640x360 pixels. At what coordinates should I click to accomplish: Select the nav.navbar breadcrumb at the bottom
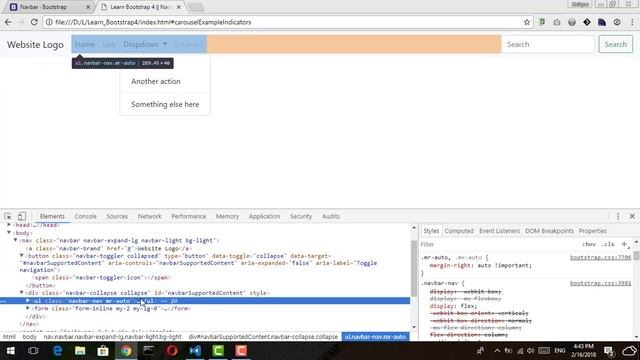[x=113, y=337]
